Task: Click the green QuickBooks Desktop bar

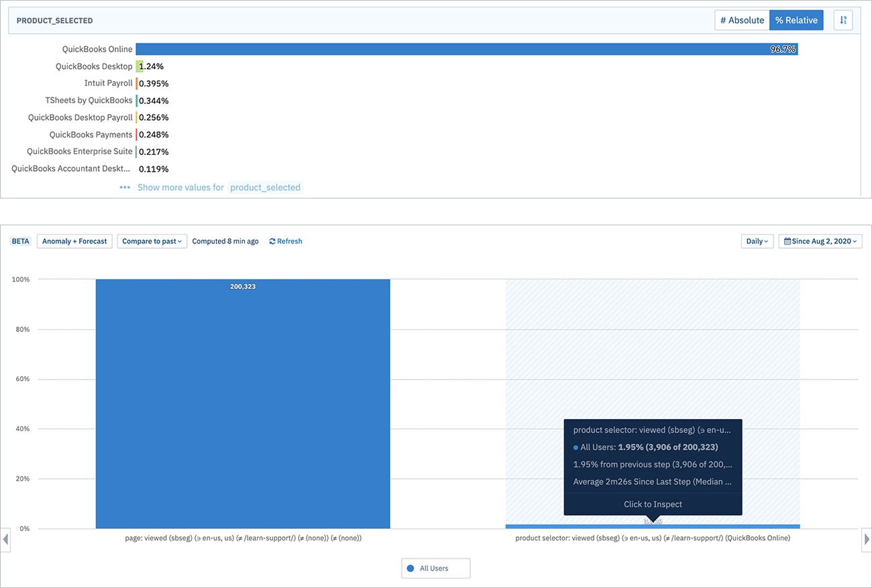Action: (140, 66)
